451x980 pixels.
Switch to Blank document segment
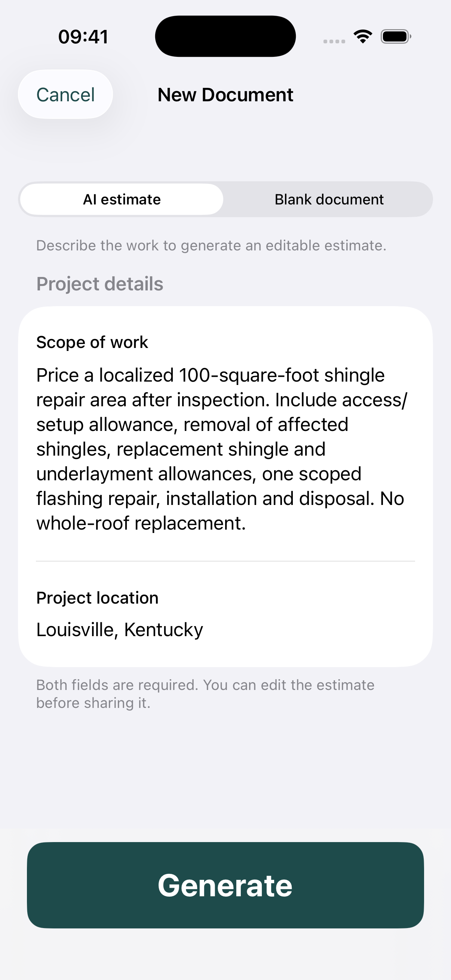point(329,199)
